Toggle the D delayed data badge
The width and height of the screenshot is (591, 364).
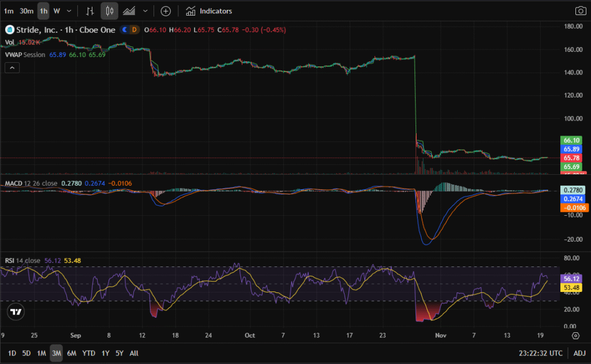pos(134,29)
